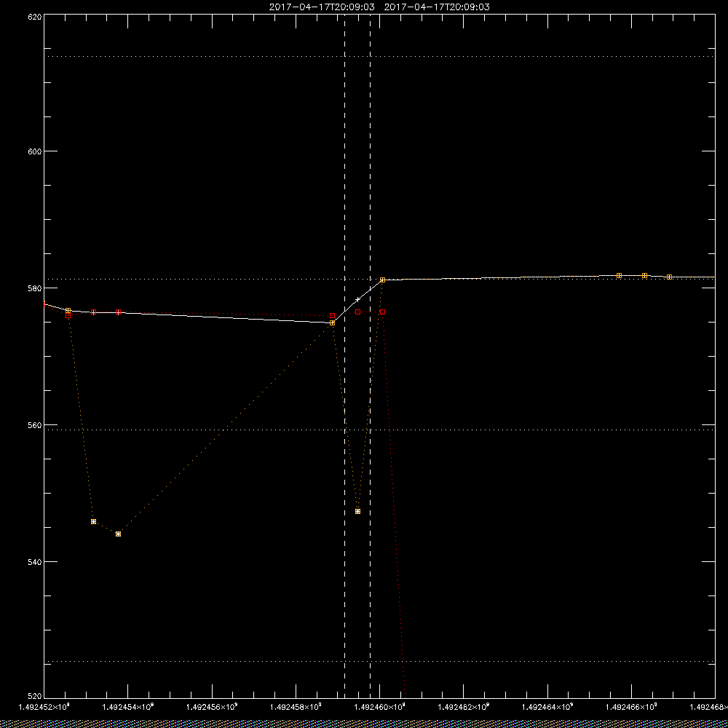
Task: Select the white plus marker between dashed lines
Action: point(357,299)
